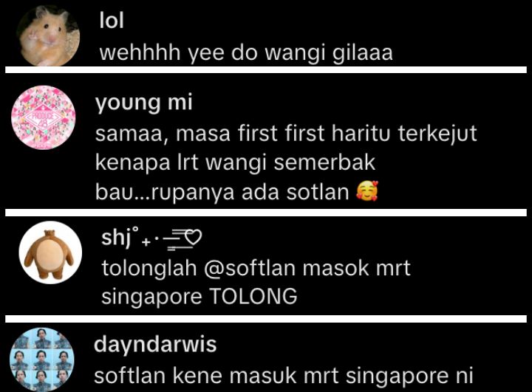Image resolution: width=532 pixels, height=392 pixels.
Task: Open the shj username profile
Action: 116,238
